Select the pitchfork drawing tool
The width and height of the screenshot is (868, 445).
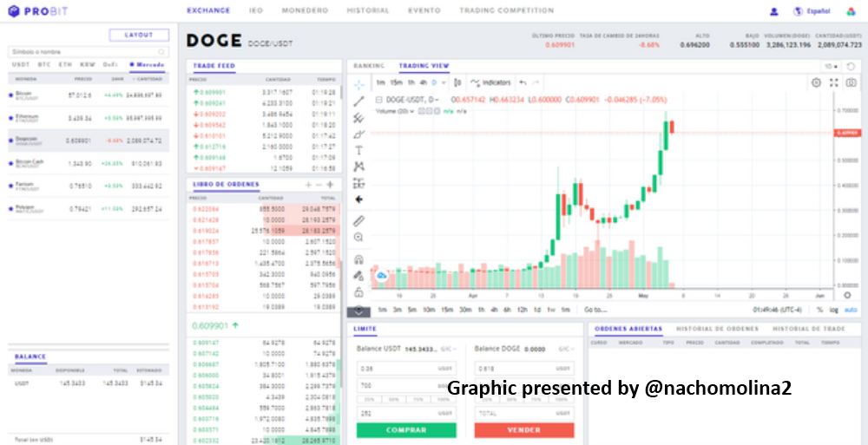point(358,117)
